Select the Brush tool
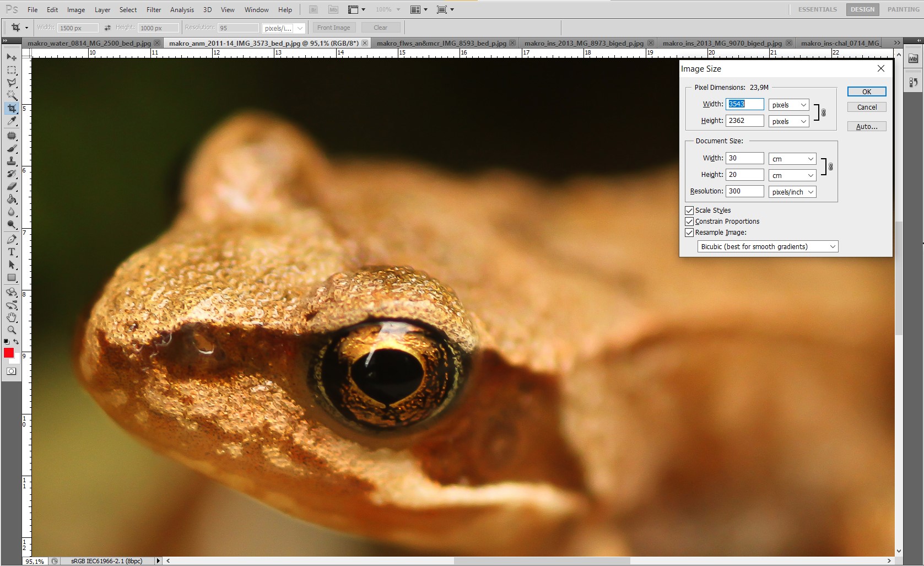This screenshot has width=924, height=566. [x=12, y=149]
